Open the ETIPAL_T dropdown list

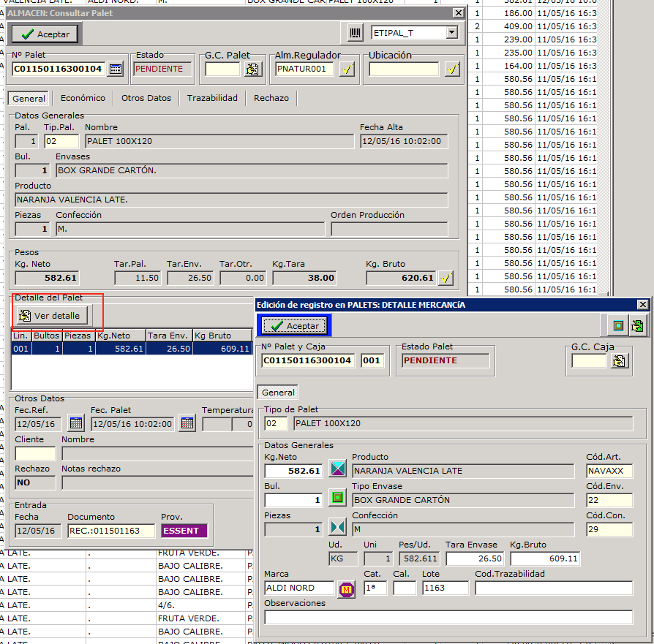coord(451,33)
